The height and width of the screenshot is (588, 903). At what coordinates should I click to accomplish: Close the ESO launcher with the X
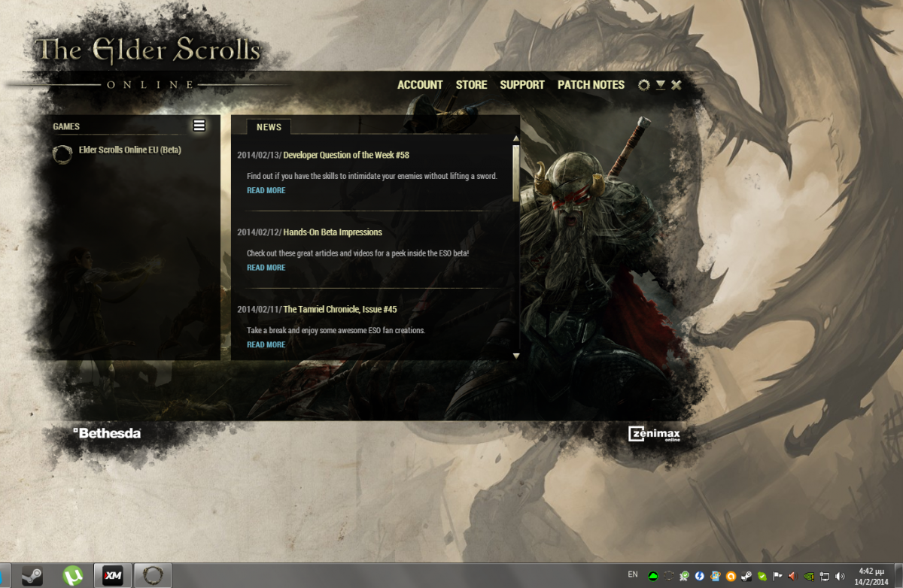[676, 85]
